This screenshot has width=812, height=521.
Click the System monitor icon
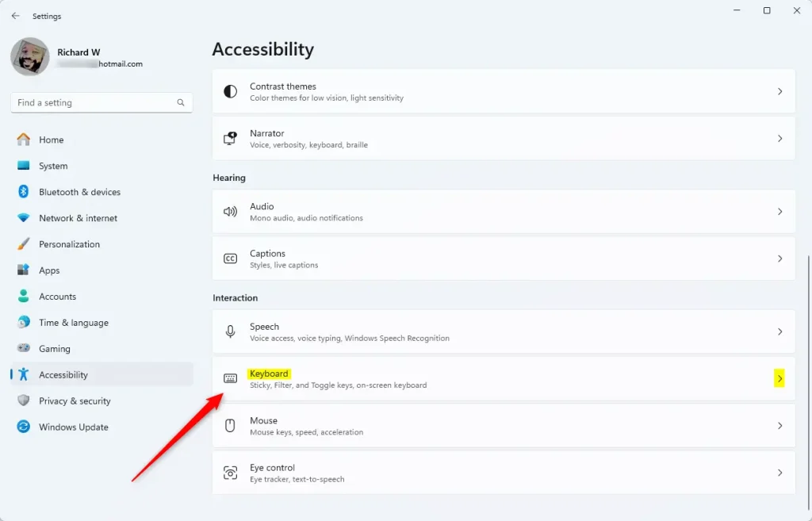click(x=23, y=166)
